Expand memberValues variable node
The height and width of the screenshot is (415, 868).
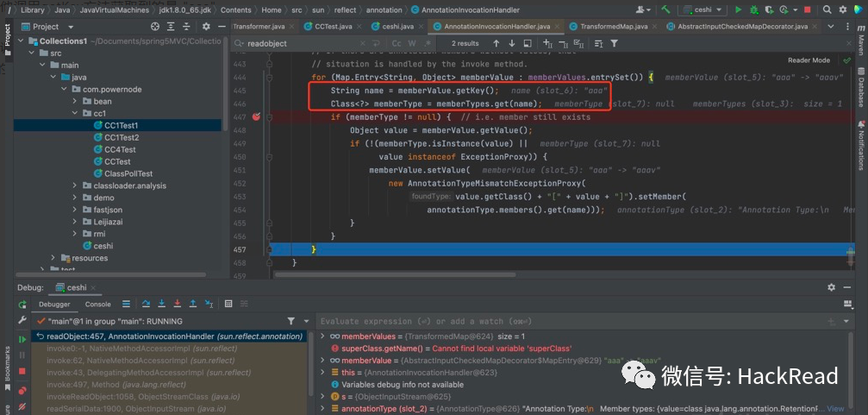pyautogui.click(x=324, y=336)
